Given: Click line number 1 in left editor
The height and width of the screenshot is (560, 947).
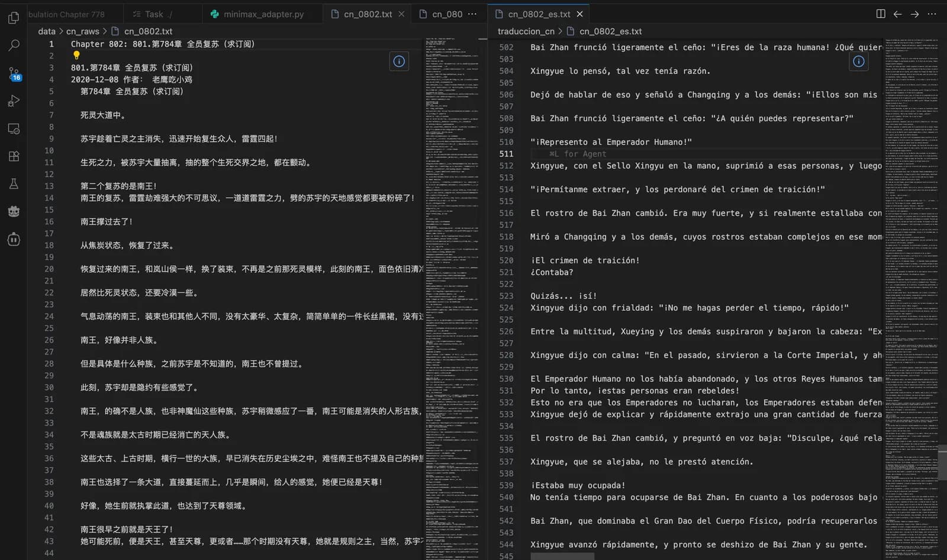Looking at the screenshot, I should (x=51, y=44).
